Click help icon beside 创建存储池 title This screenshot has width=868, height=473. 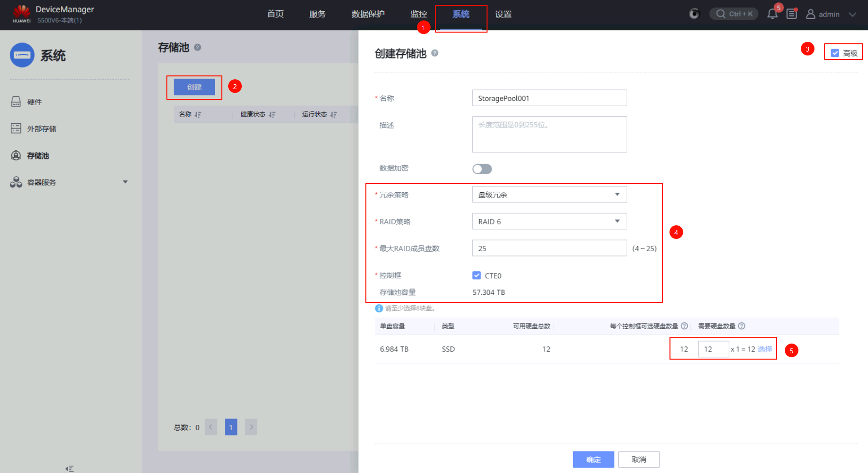(x=434, y=53)
